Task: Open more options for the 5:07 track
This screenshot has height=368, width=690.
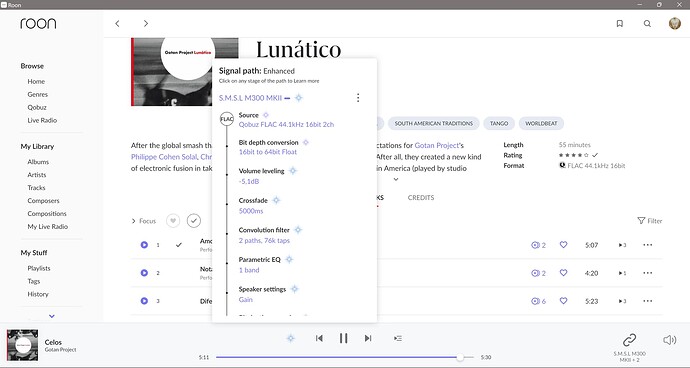Action: click(x=647, y=245)
